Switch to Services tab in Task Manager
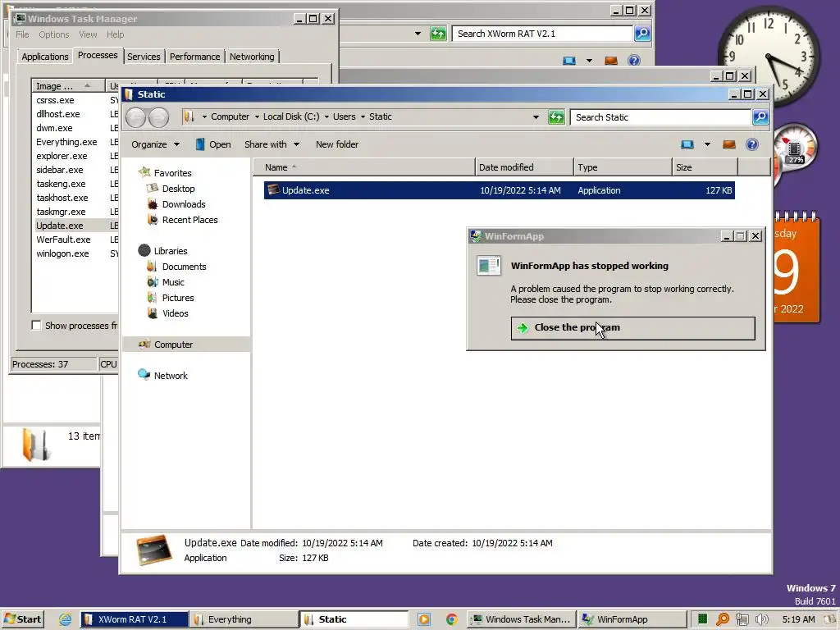 [144, 57]
